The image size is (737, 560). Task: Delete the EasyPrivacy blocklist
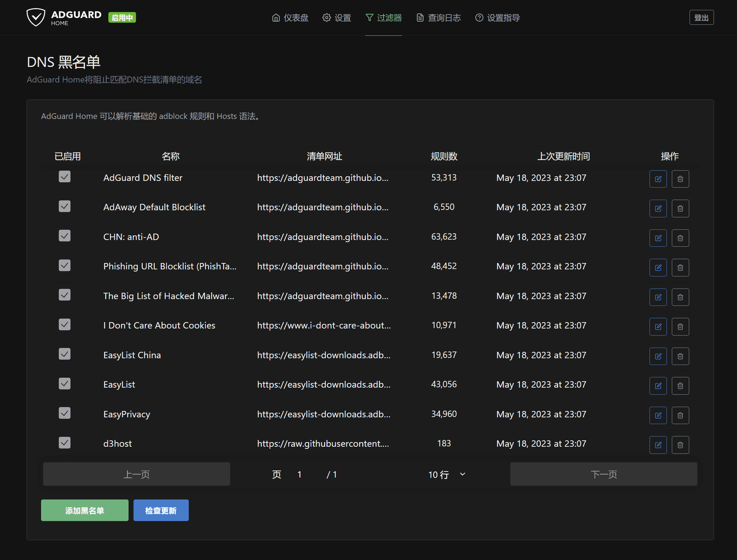680,415
